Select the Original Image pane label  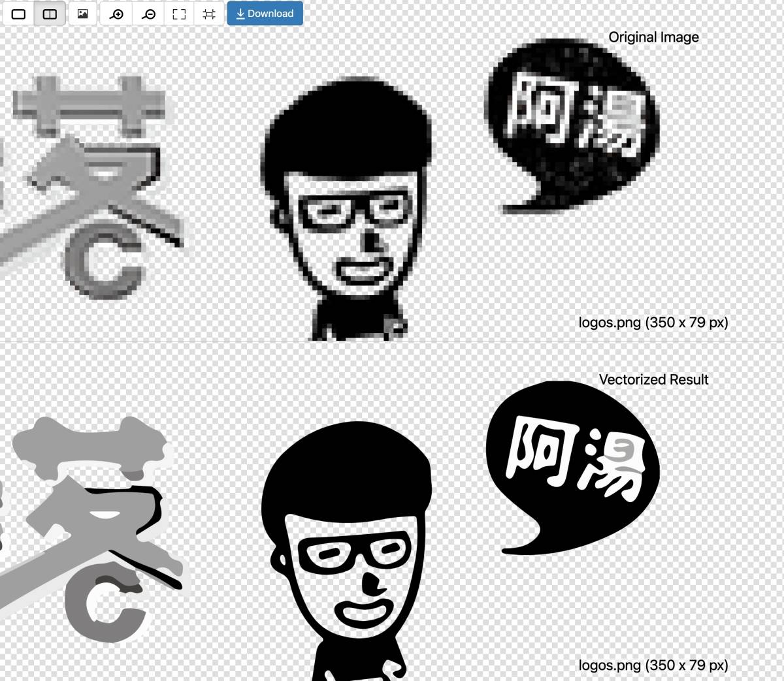tap(653, 37)
